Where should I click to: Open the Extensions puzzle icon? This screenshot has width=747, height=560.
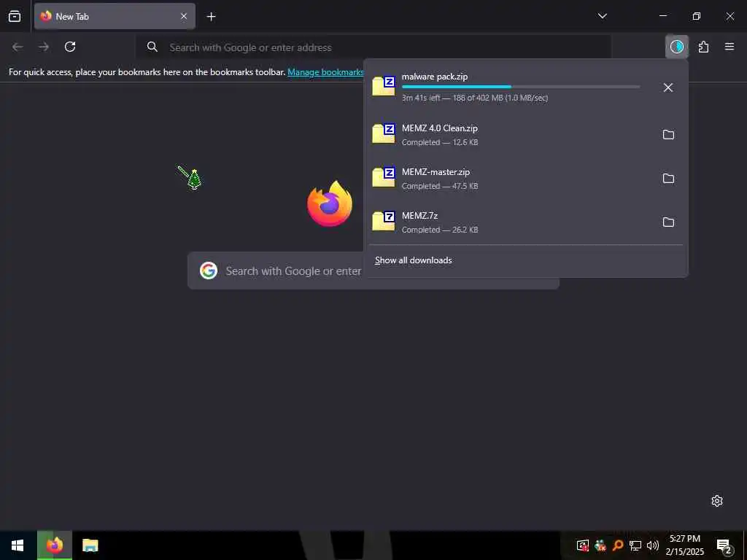click(703, 47)
